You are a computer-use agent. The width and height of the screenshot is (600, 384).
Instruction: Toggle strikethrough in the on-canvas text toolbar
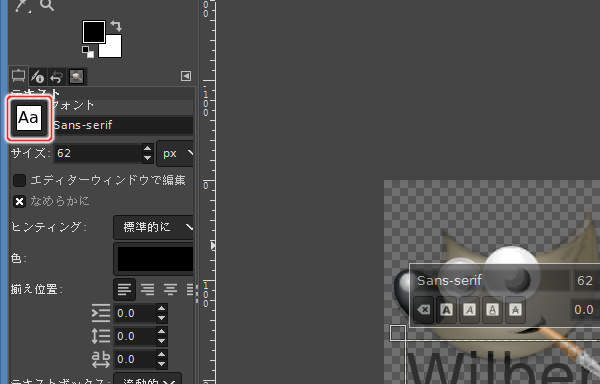click(x=515, y=310)
